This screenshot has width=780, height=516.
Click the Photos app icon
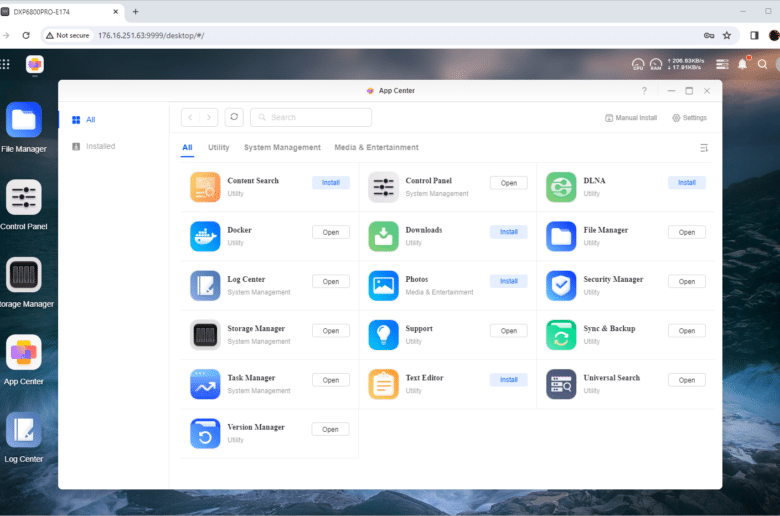pos(384,286)
